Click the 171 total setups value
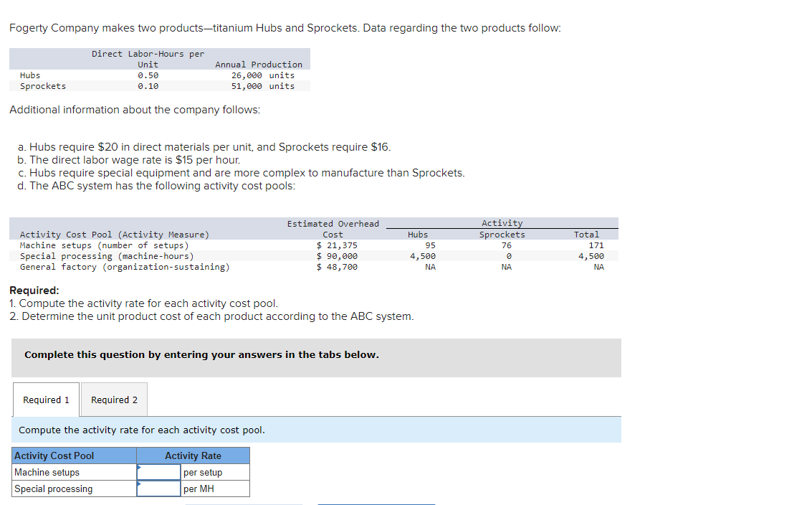 pos(596,245)
